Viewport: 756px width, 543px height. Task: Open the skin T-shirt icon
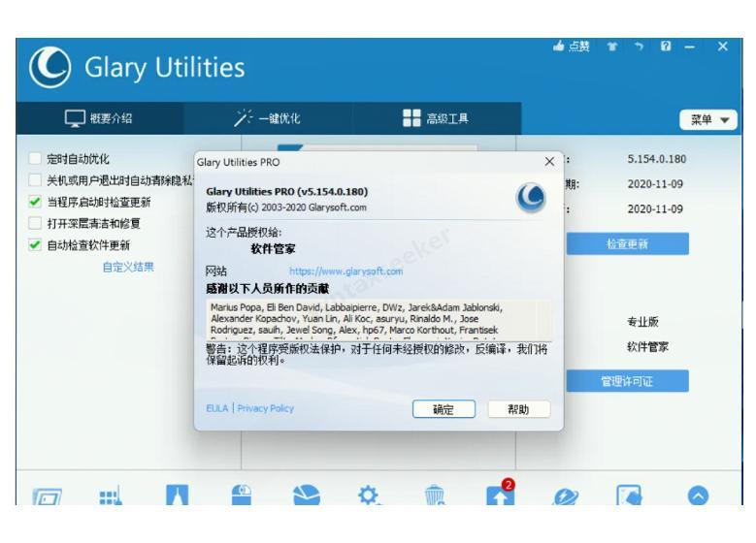[612, 47]
